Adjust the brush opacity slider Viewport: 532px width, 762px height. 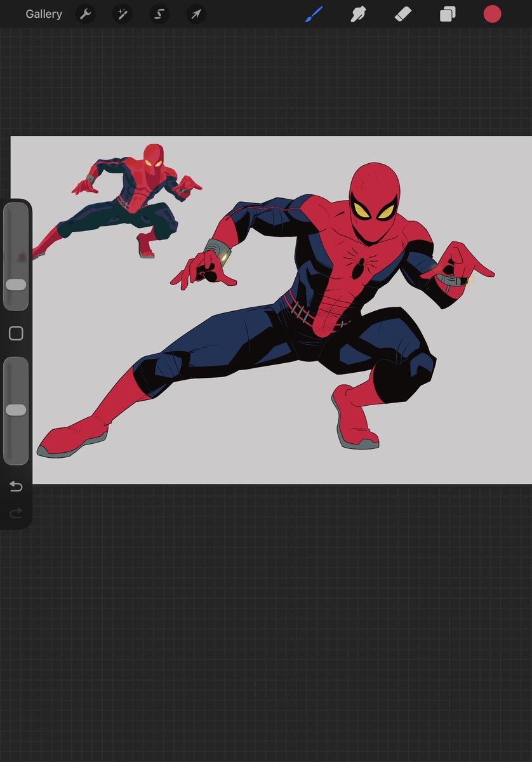tap(16, 410)
